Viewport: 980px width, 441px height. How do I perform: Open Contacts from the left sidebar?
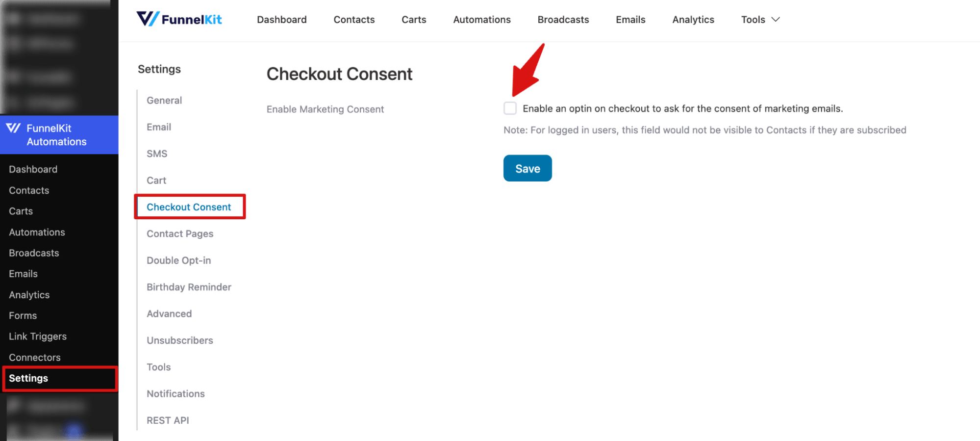pyautogui.click(x=28, y=190)
